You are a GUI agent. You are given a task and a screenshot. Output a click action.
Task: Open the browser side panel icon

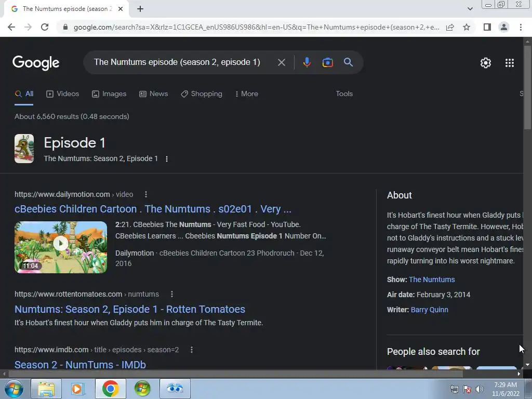click(x=487, y=27)
